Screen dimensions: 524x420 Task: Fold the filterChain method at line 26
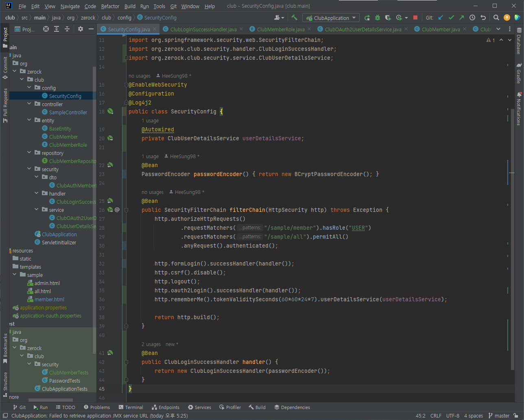coord(126,210)
